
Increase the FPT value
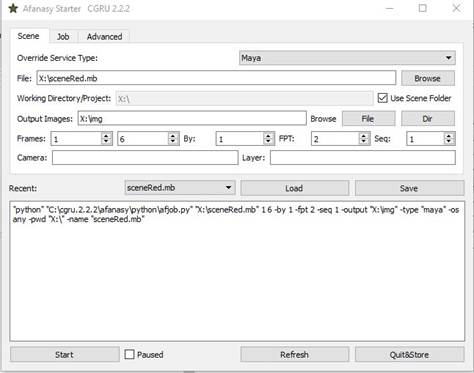click(x=364, y=136)
